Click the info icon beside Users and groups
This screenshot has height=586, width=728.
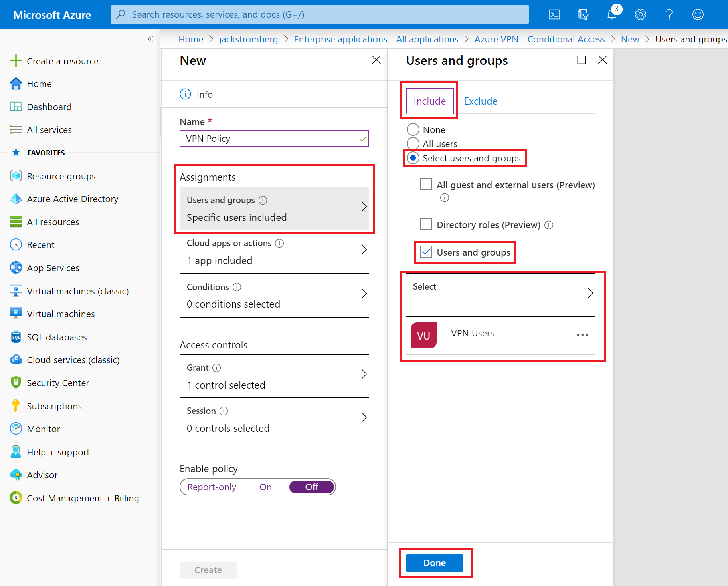[263, 200]
